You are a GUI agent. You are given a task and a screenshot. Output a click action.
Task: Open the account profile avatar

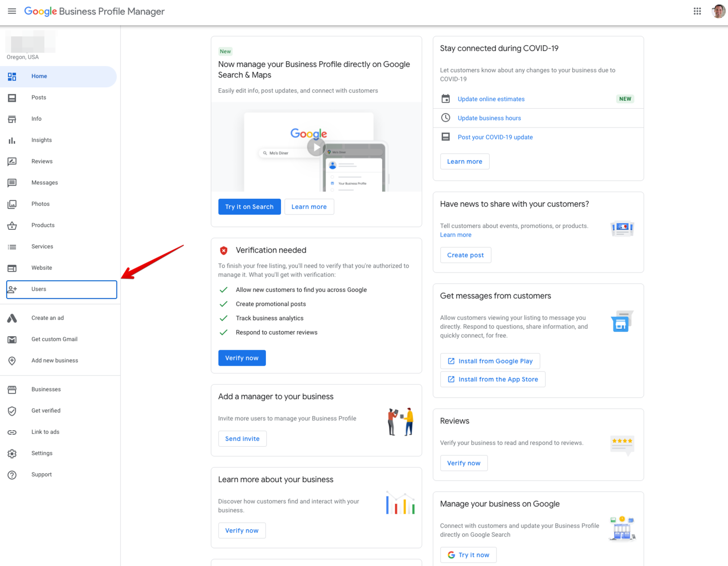pyautogui.click(x=718, y=11)
